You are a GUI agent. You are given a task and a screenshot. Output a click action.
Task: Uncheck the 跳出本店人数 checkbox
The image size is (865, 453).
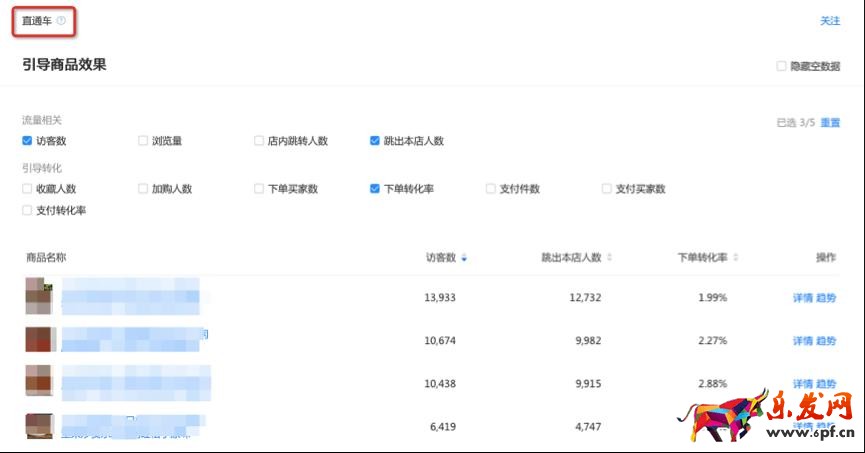[x=375, y=141]
